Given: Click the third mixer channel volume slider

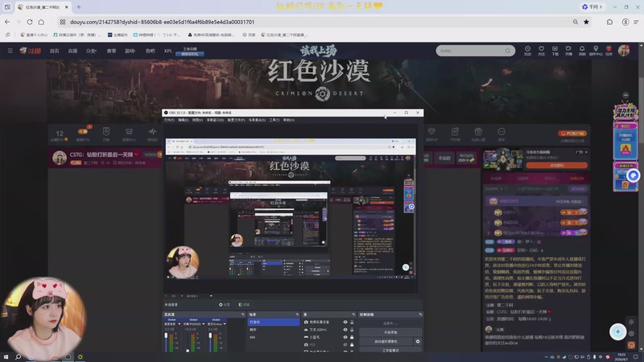Looking at the screenshot, I should (x=210, y=342).
